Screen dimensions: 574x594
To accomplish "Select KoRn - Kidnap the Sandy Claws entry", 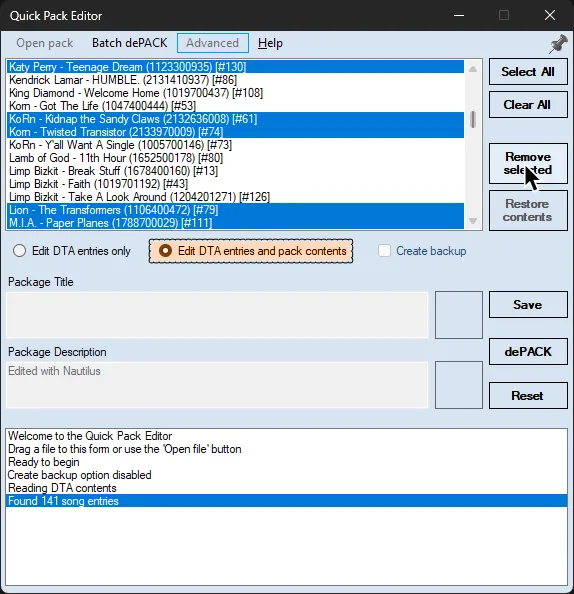I will [x=235, y=119].
